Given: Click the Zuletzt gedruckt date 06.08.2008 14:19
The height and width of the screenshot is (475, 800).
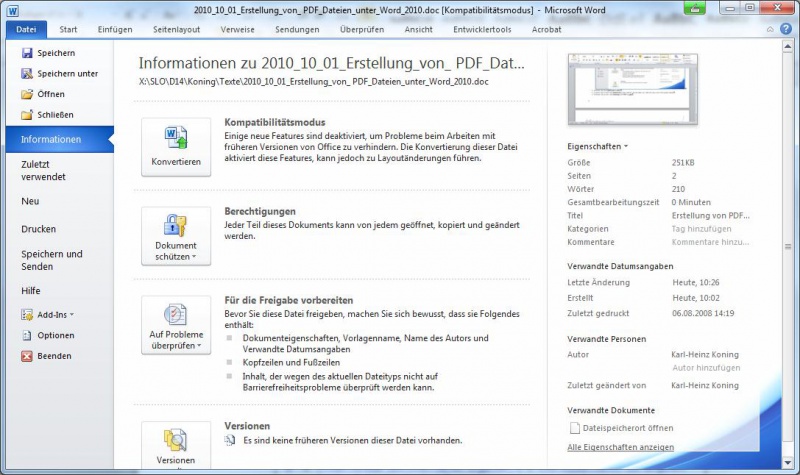Looking at the screenshot, I should pyautogui.click(x=703, y=313).
